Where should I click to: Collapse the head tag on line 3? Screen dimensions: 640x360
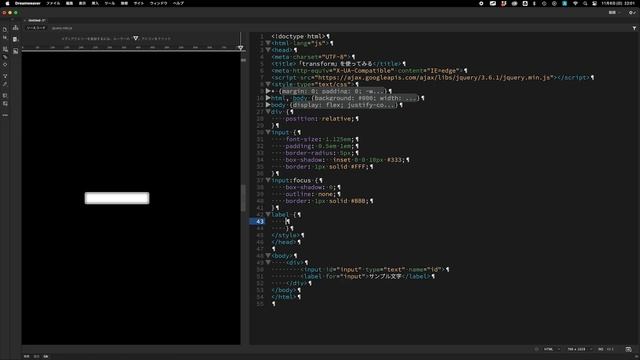pos(268,50)
